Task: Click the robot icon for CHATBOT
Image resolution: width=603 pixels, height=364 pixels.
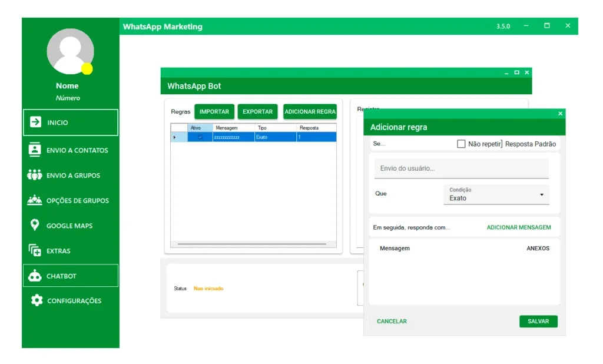Action: pos(35,276)
